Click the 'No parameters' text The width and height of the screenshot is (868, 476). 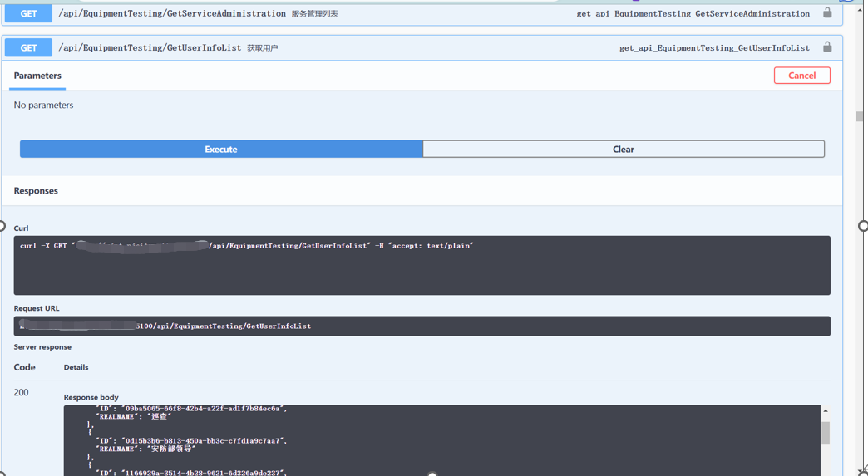click(x=44, y=105)
